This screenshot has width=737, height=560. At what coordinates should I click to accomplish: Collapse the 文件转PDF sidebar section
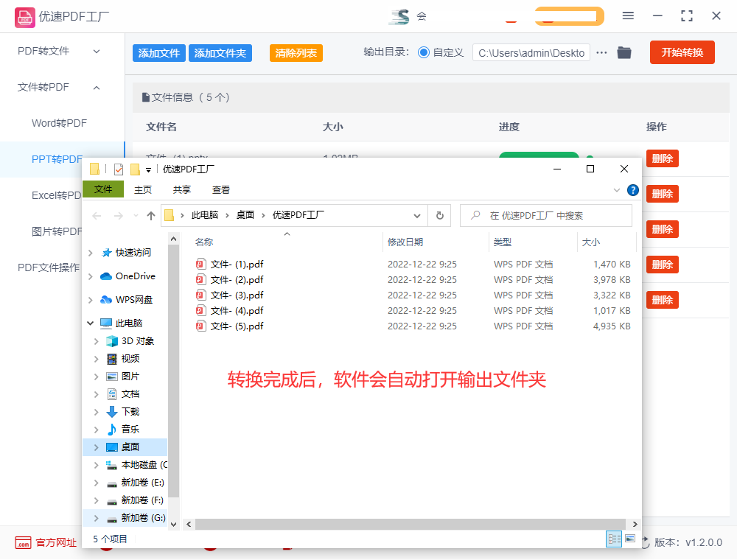[97, 88]
